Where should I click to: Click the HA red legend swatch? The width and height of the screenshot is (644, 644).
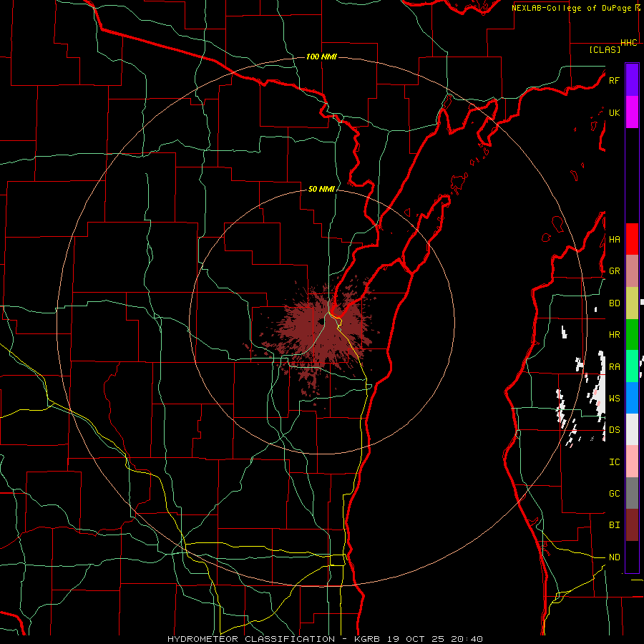coord(632,239)
